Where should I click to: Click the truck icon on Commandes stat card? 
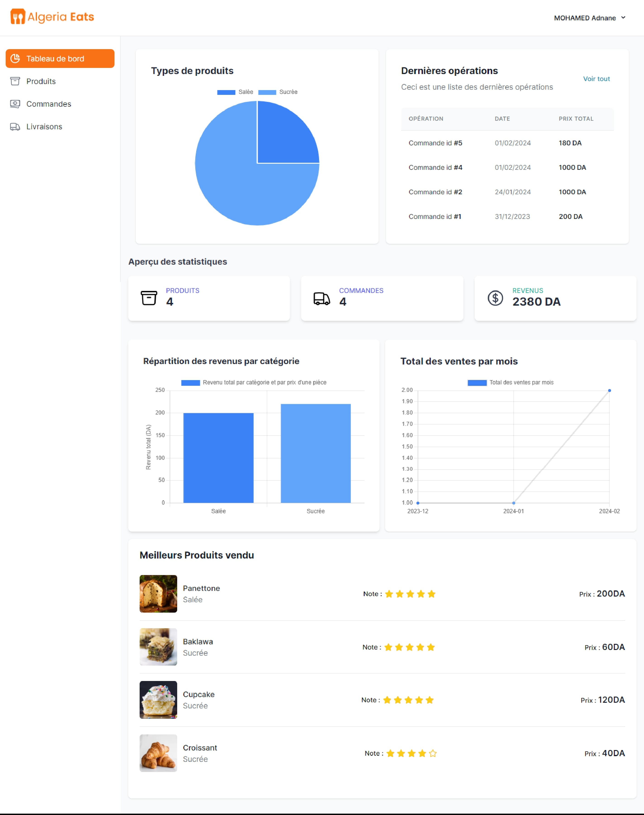click(322, 298)
